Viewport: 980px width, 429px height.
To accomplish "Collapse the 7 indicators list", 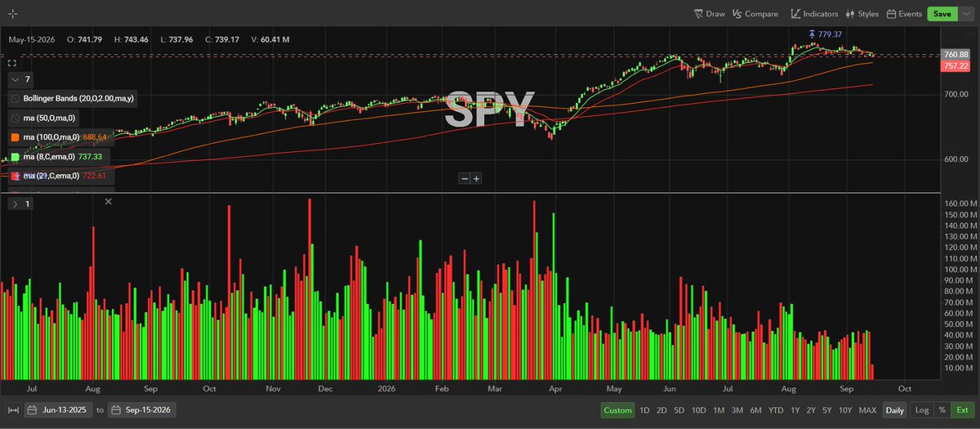I will click(x=16, y=79).
